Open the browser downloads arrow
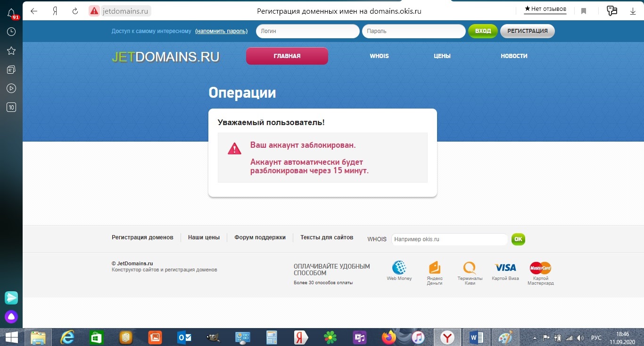The image size is (644, 346). [x=633, y=11]
